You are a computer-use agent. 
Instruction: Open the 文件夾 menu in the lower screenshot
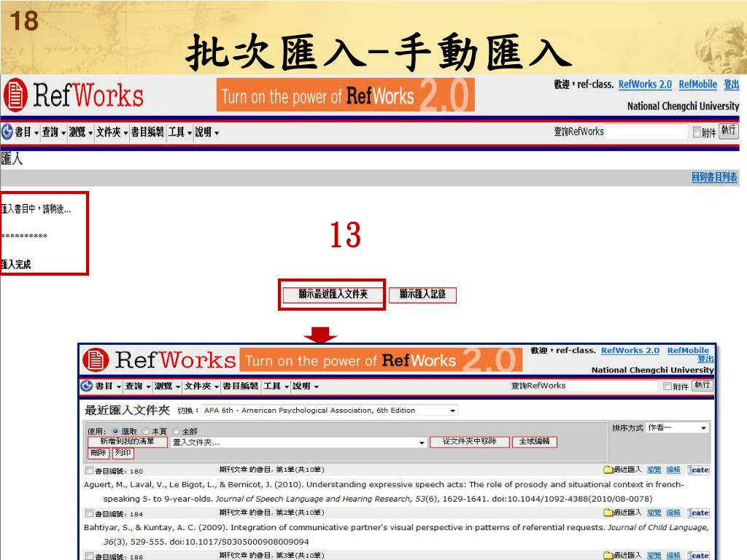[201, 386]
